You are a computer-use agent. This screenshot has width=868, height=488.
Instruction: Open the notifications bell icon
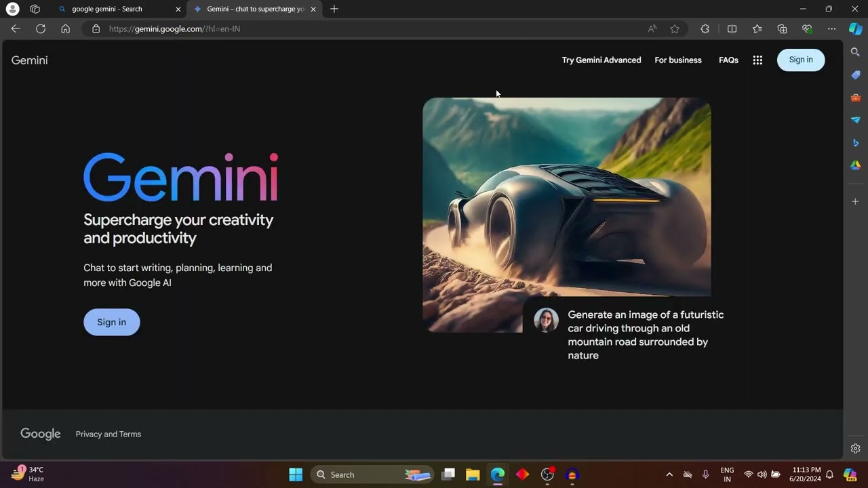829,474
